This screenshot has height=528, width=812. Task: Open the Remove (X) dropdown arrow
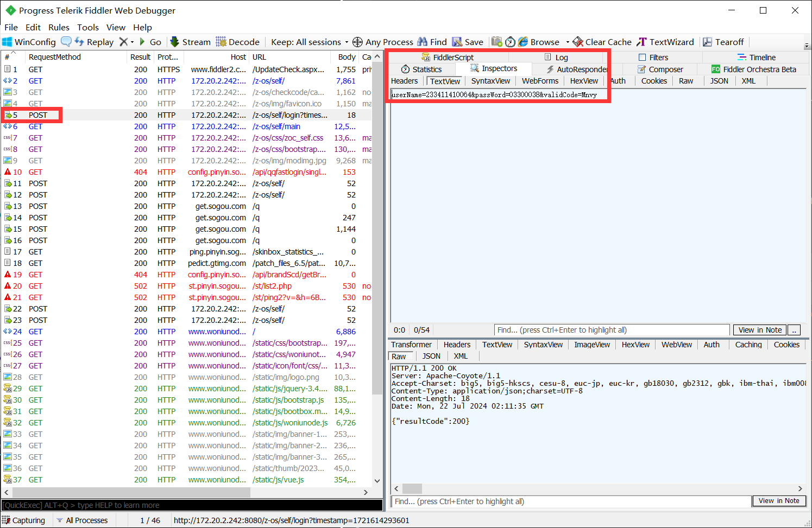click(x=132, y=42)
